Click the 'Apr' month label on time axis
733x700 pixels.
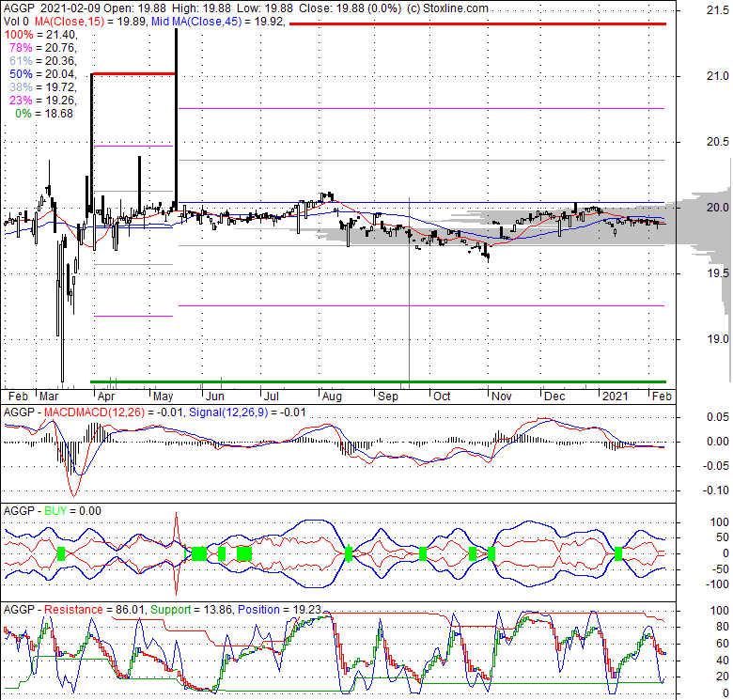coord(106,397)
